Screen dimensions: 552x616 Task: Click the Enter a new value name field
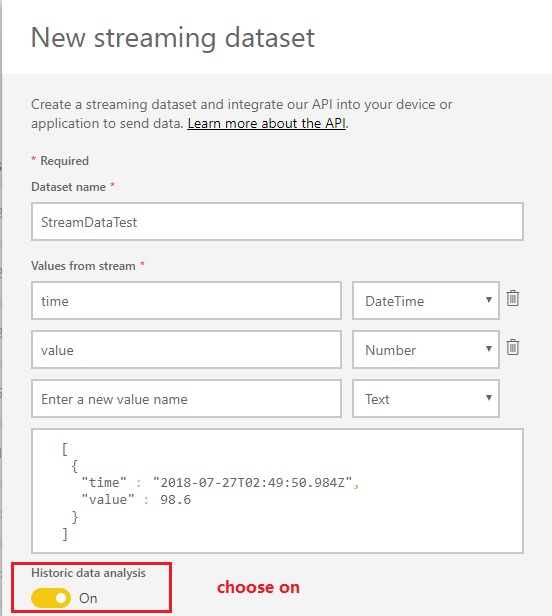coord(186,399)
